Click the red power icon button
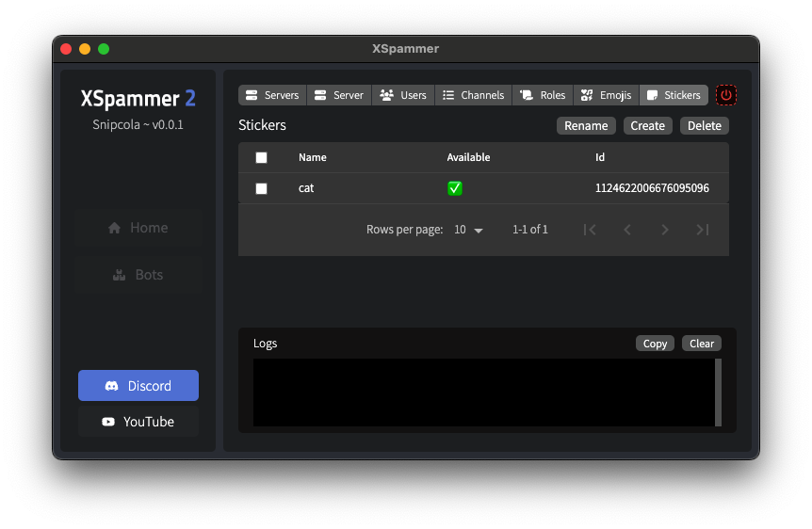 pyautogui.click(x=726, y=95)
